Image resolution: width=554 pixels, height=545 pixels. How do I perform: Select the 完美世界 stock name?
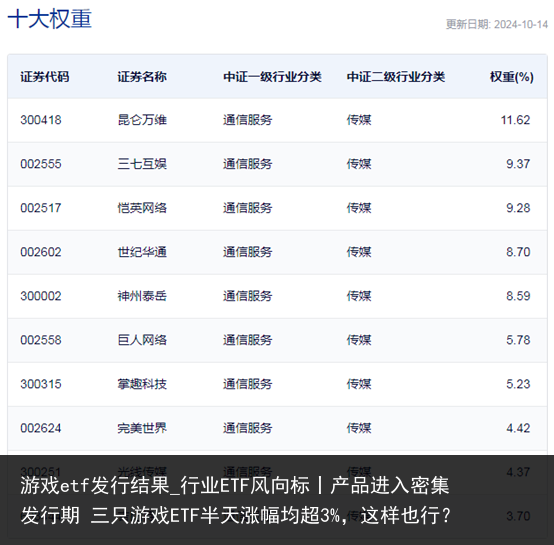coord(142,428)
